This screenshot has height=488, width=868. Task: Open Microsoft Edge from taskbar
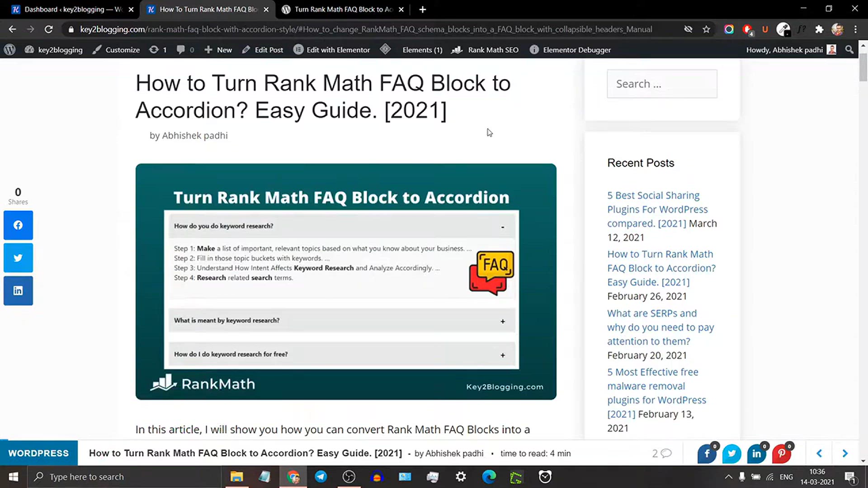(x=489, y=477)
